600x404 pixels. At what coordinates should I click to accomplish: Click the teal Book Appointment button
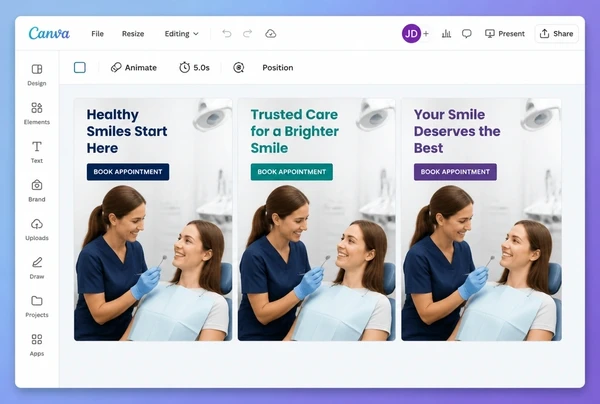click(292, 172)
